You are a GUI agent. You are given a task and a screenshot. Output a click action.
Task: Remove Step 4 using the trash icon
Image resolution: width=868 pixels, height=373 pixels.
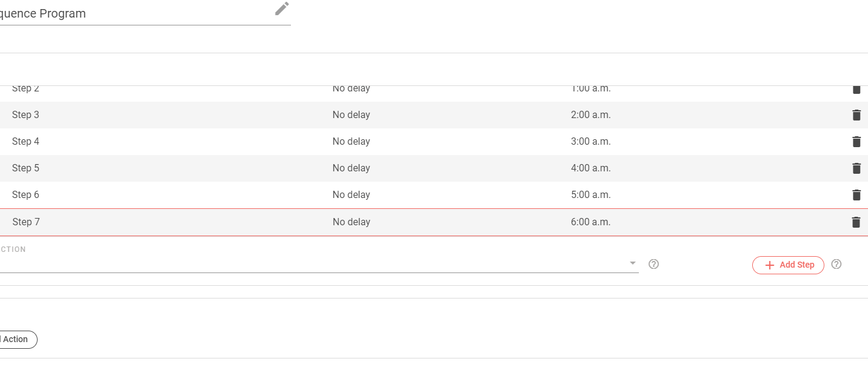click(856, 142)
